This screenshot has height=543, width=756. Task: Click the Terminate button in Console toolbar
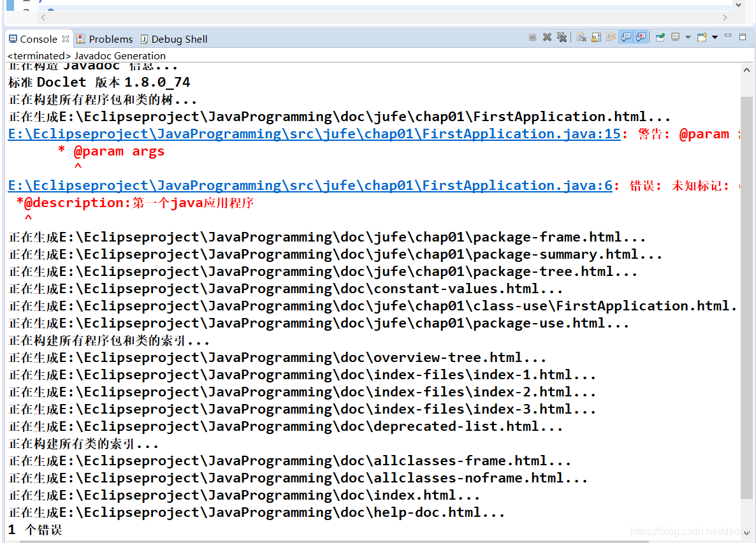[x=532, y=38]
